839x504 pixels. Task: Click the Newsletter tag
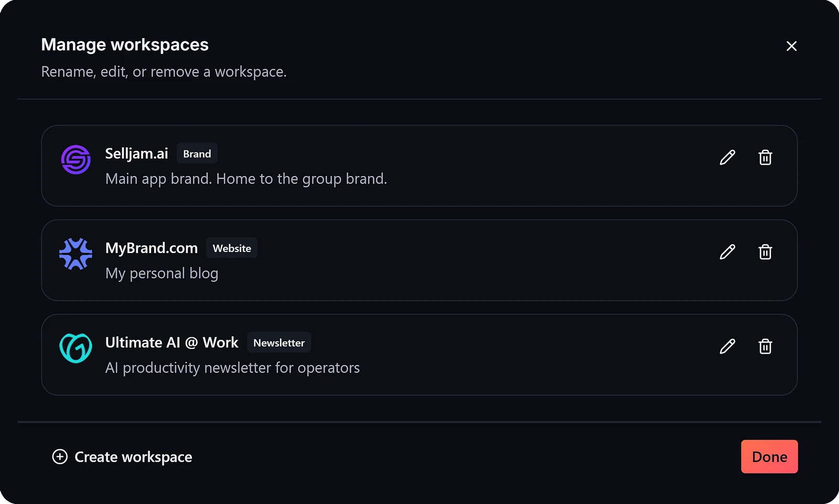tap(279, 343)
